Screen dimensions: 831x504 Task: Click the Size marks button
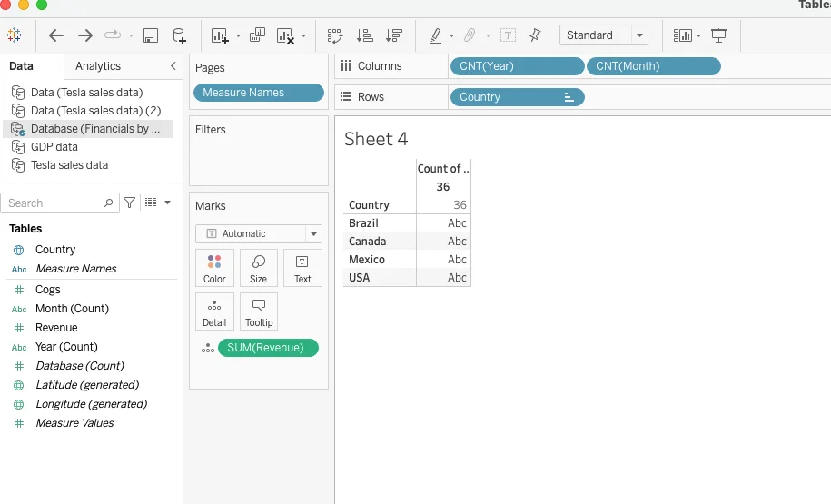(x=259, y=268)
